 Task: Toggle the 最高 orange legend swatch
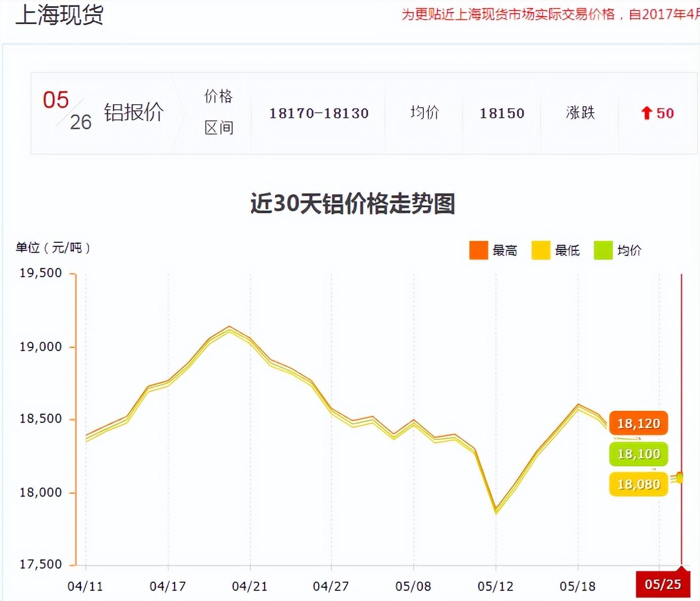click(x=478, y=250)
